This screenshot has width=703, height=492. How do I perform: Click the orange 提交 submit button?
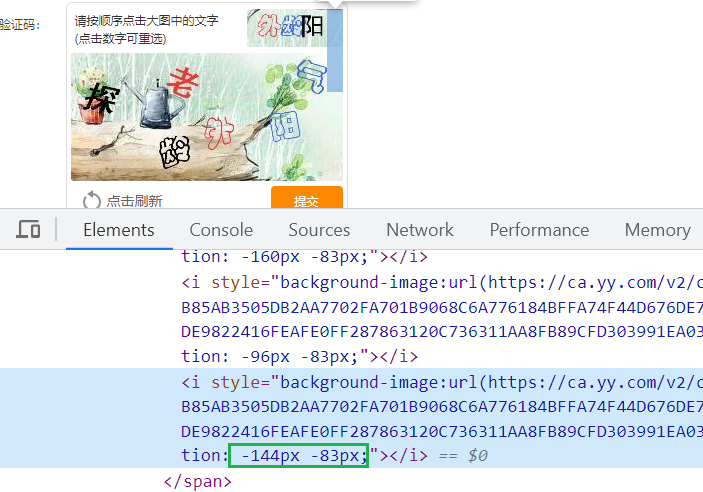coord(307,198)
